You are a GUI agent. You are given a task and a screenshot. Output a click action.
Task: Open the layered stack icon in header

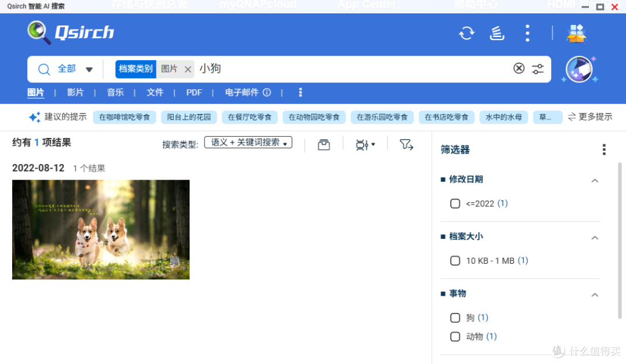coord(497,33)
